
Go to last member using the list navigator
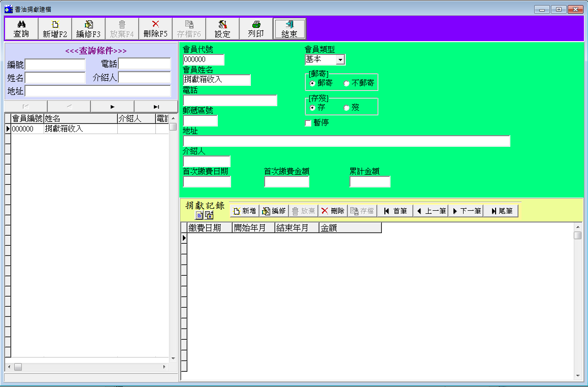156,107
